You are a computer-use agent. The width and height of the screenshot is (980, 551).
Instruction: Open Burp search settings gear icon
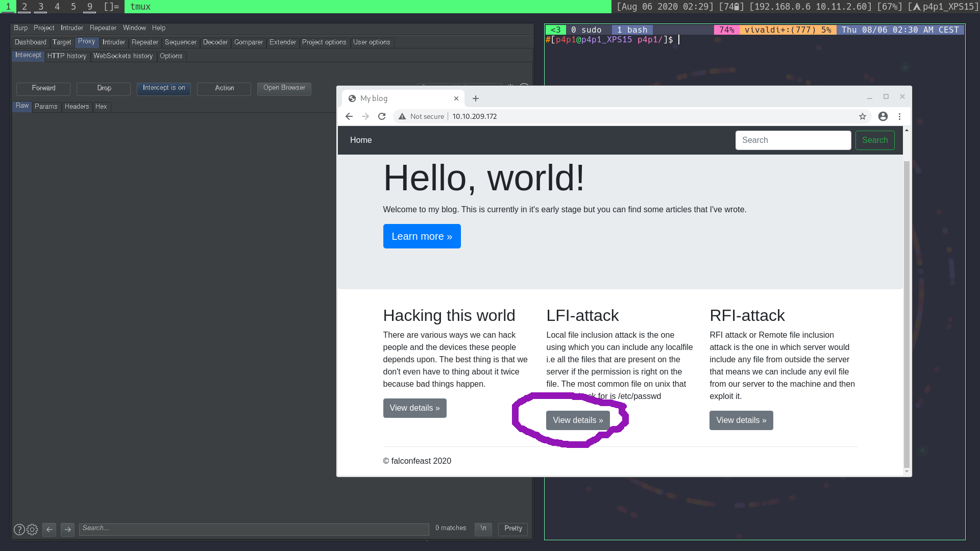(32, 530)
